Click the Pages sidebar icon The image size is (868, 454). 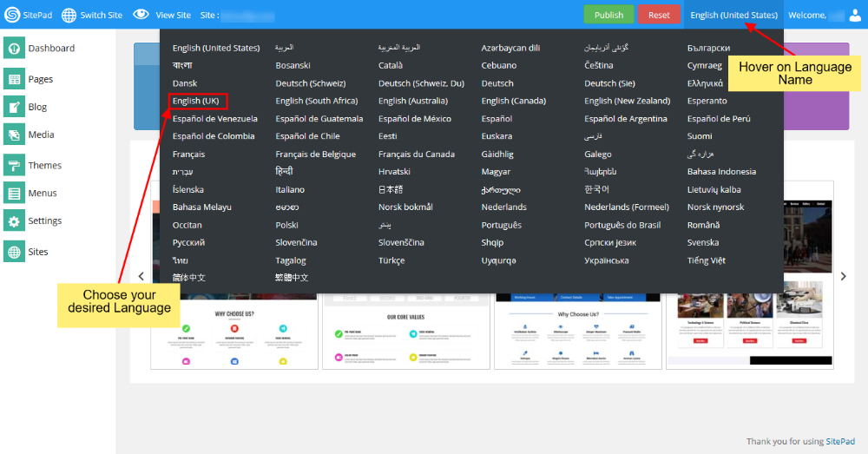[14, 79]
